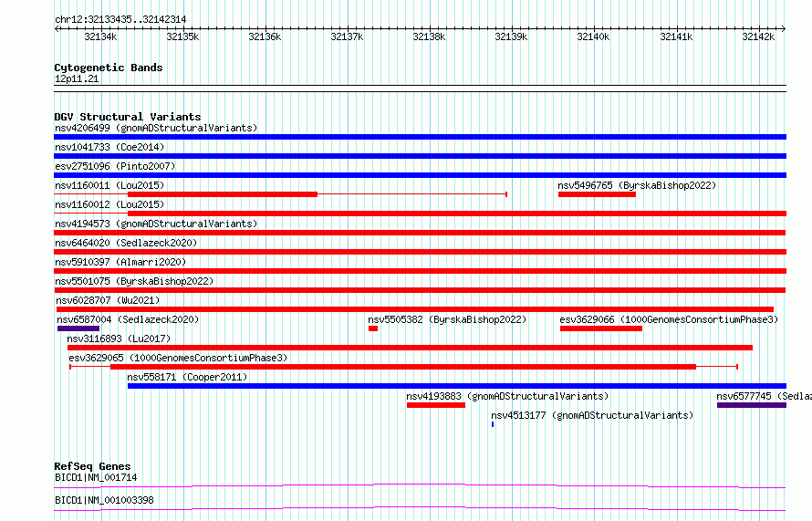Open the nsv6577745 variant label

pyautogui.click(x=764, y=396)
